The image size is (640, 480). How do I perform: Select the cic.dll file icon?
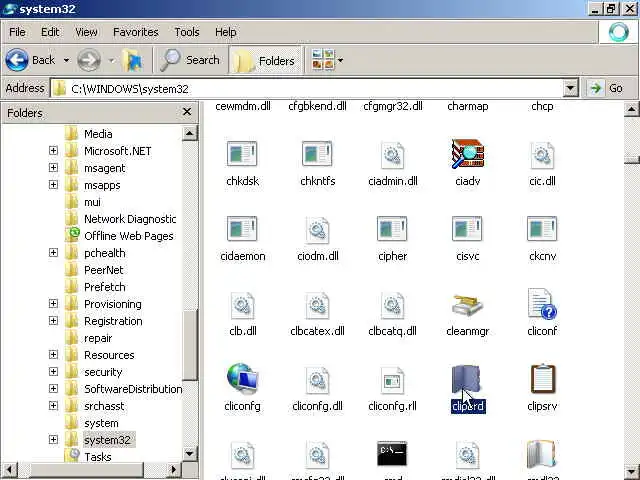click(x=542, y=155)
